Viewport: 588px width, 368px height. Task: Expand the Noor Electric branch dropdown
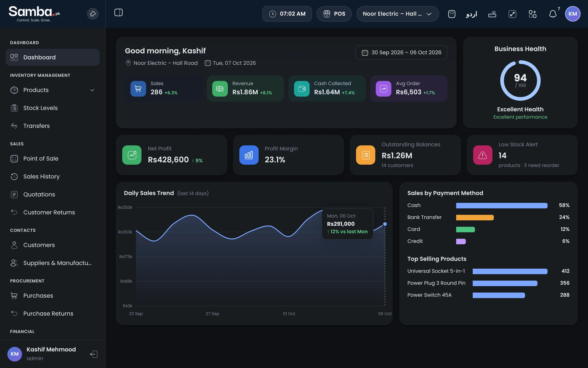[x=398, y=14]
